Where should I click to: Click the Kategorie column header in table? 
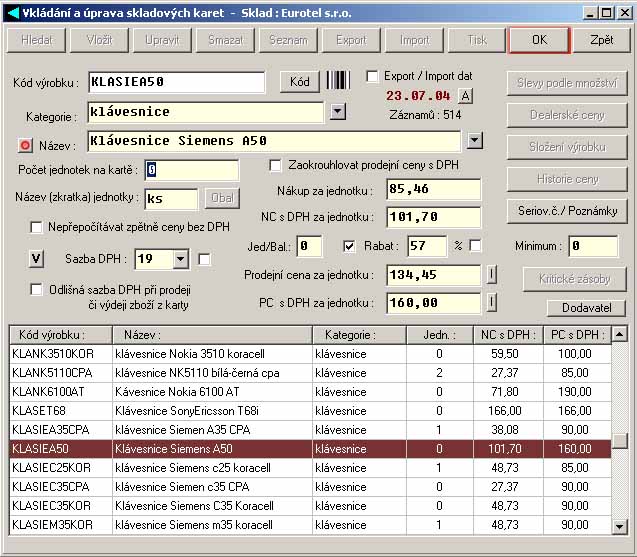coord(359,335)
